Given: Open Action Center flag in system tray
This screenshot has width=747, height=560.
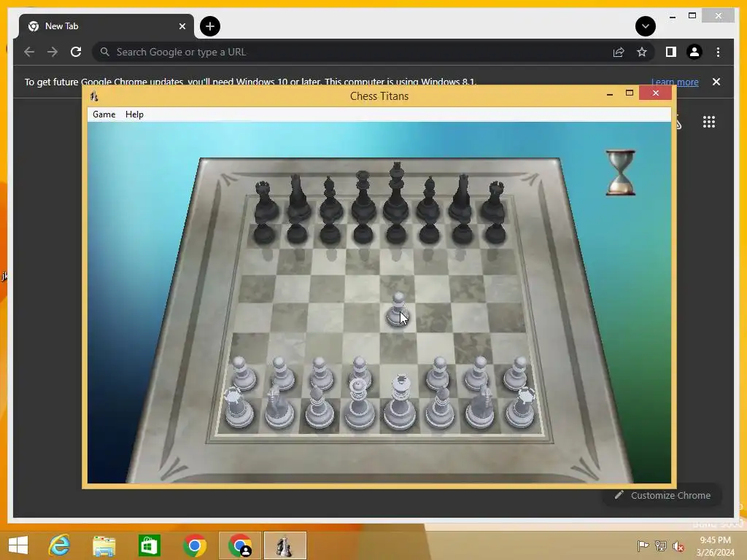Looking at the screenshot, I should click(x=643, y=545).
